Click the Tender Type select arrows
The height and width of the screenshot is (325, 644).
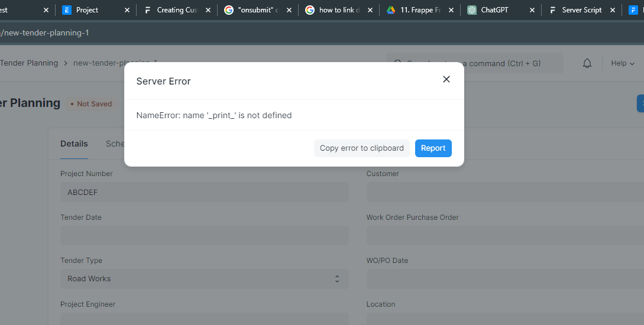pyautogui.click(x=337, y=279)
